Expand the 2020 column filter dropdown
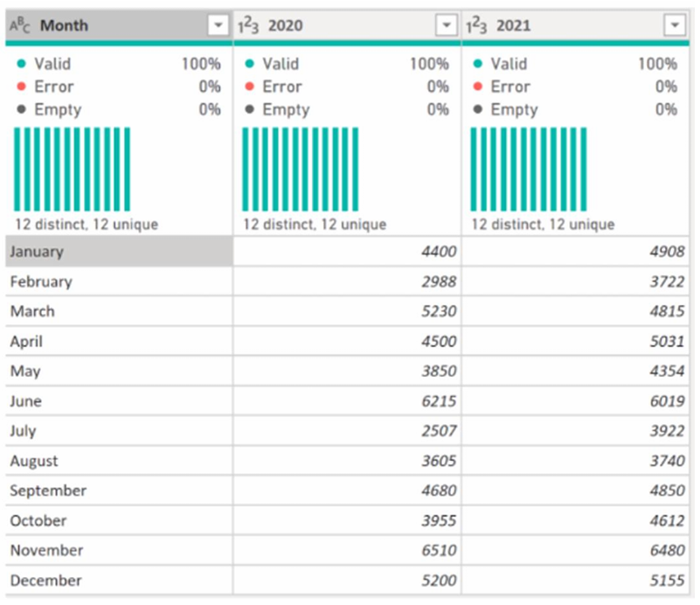700x605 pixels. (447, 26)
